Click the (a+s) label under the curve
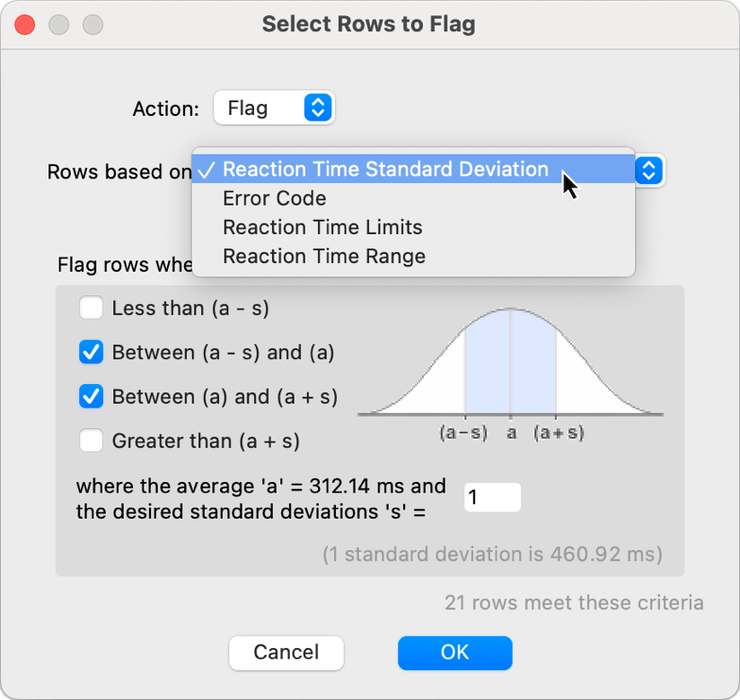 point(558,433)
